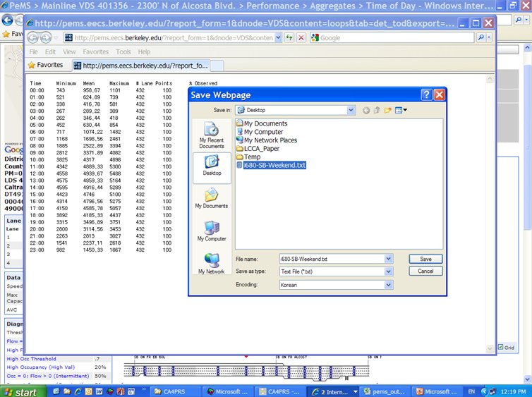Click the Up One Level folder icon

click(x=377, y=110)
